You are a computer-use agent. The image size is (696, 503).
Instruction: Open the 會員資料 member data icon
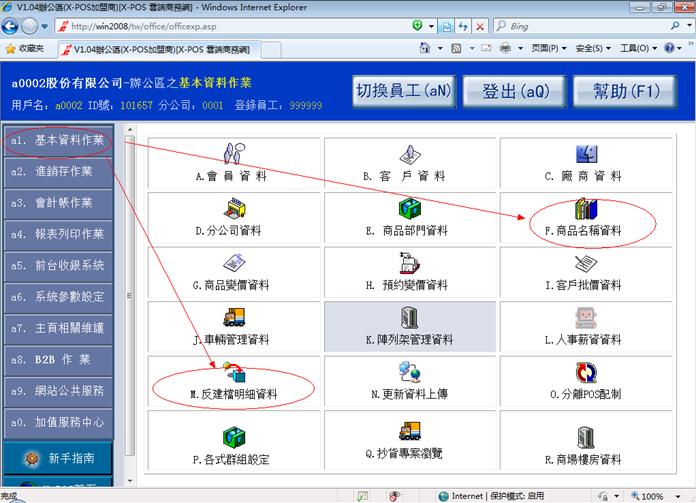[x=232, y=155]
